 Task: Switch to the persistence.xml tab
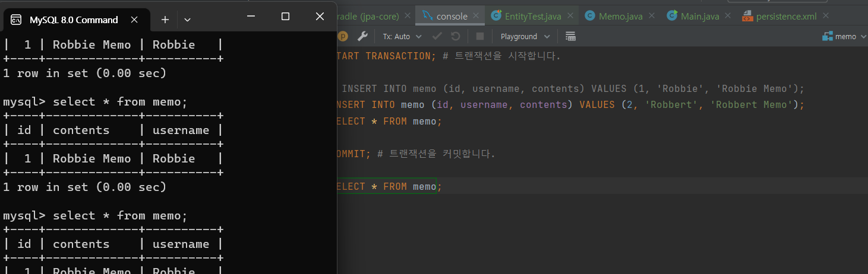point(786,16)
